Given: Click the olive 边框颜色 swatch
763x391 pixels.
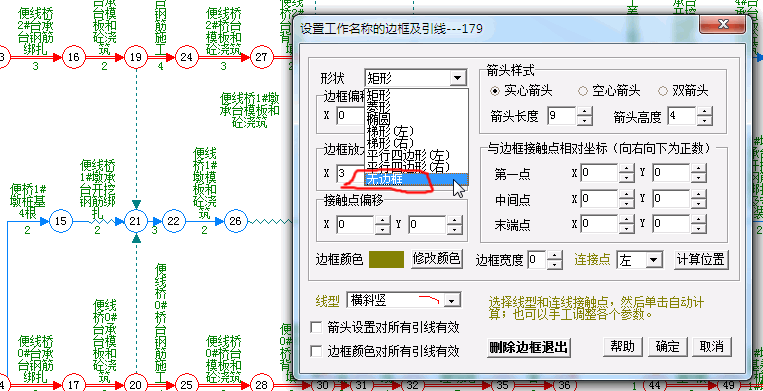Looking at the screenshot, I should pyautogui.click(x=386, y=259).
